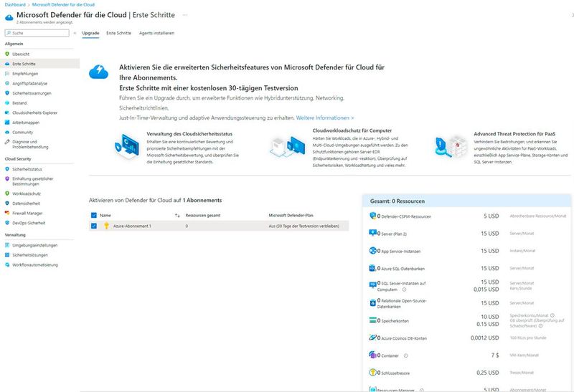The height and width of the screenshot is (392, 574).
Task: Click Microsoft Defender für die Cloud breadcrumb
Action: point(63,5)
